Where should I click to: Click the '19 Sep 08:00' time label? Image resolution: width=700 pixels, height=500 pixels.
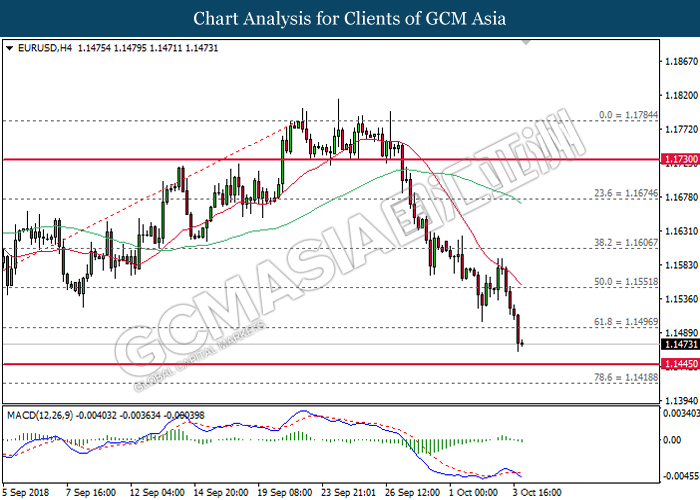[285, 492]
